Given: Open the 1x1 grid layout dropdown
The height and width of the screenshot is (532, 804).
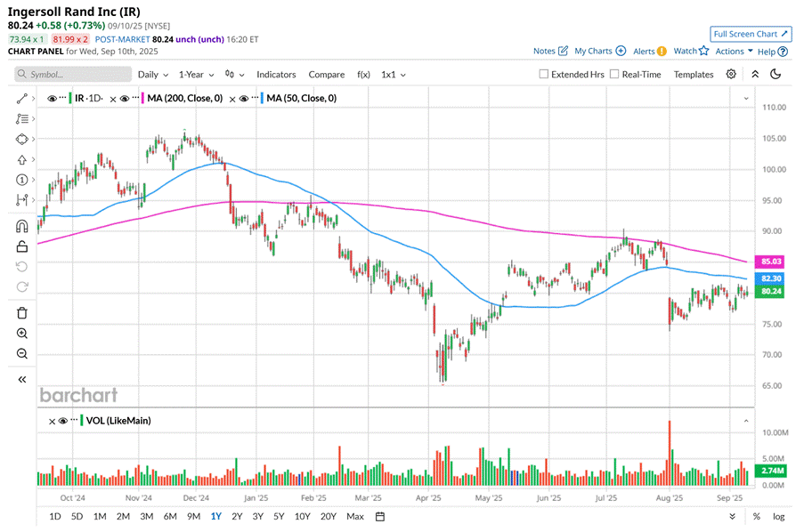Looking at the screenshot, I should click(394, 75).
